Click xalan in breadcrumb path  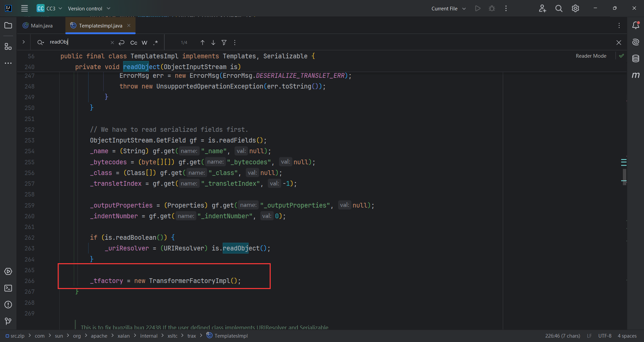tap(123, 336)
